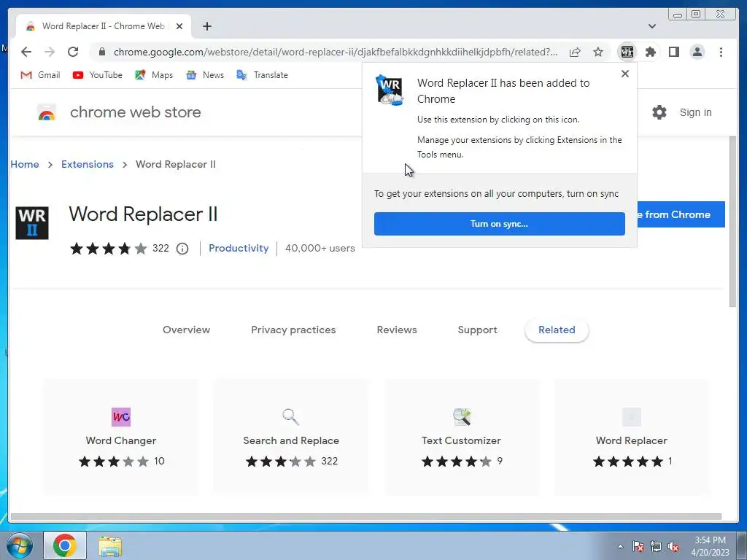Click the address bar URL field
The image size is (747, 560).
click(x=336, y=52)
